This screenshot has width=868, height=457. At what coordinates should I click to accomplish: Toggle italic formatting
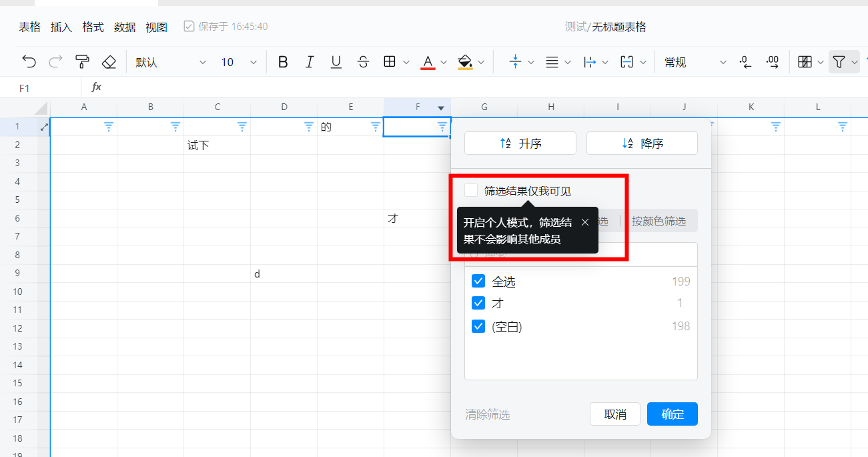(x=310, y=61)
